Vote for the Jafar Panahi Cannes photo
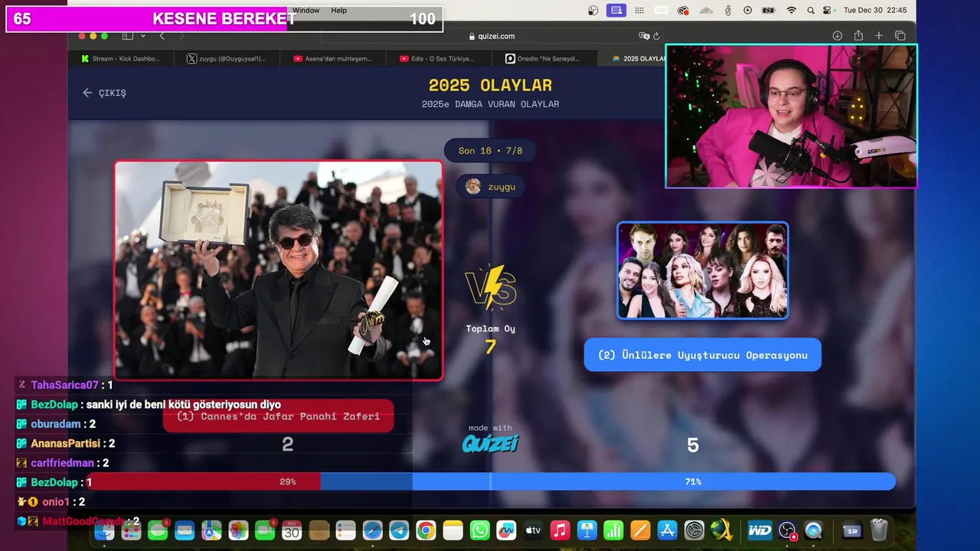 point(279,270)
